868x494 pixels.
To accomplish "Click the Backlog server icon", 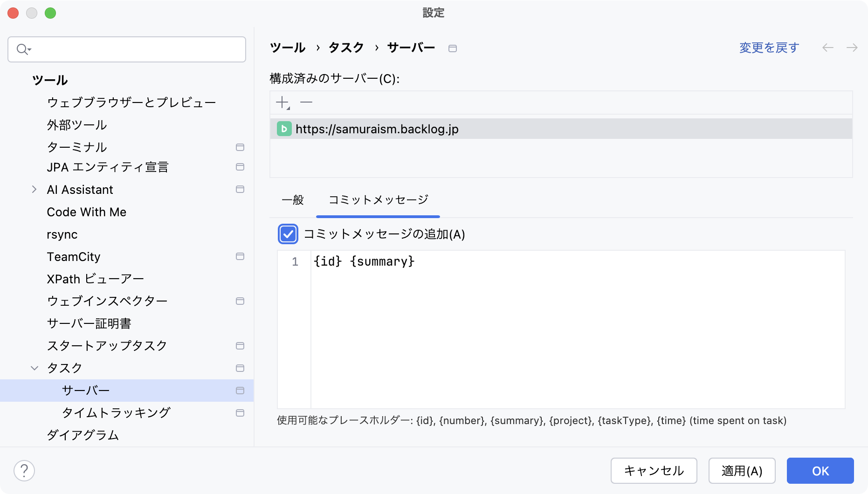I will point(284,129).
